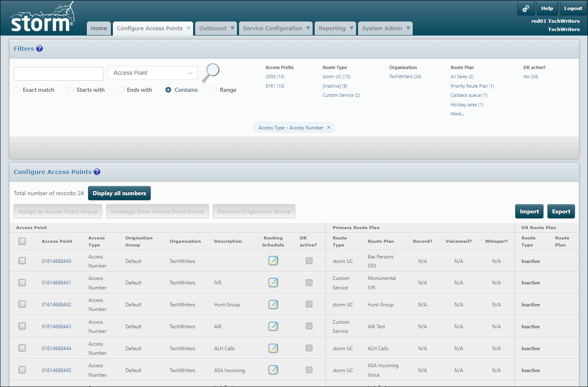Go to the Home tab
Screen dimensions: 588x387
pyautogui.click(x=99, y=28)
